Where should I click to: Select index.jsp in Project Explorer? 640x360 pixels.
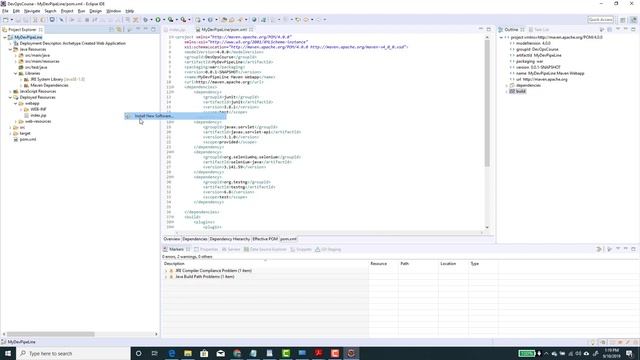click(x=38, y=116)
